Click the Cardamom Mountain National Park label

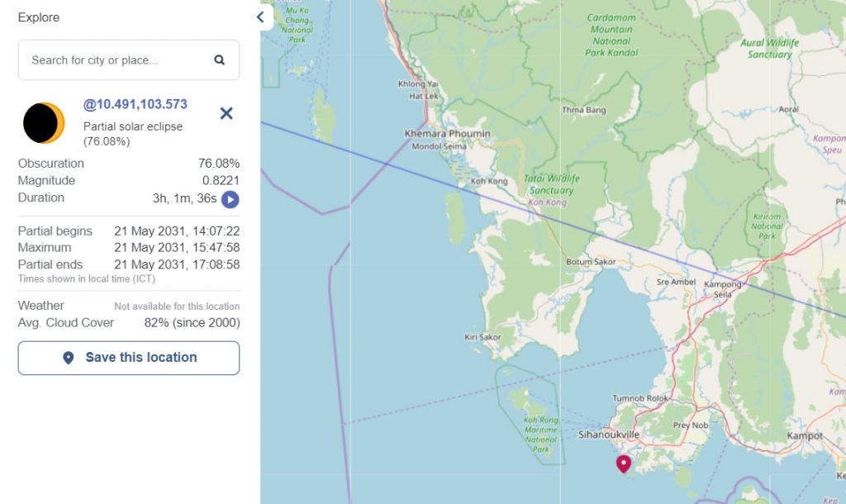(x=611, y=35)
